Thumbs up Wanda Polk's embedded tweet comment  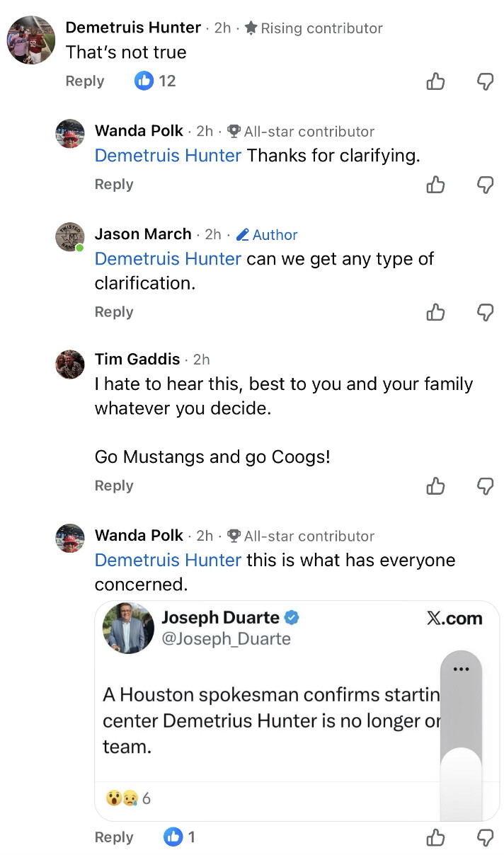435,838
